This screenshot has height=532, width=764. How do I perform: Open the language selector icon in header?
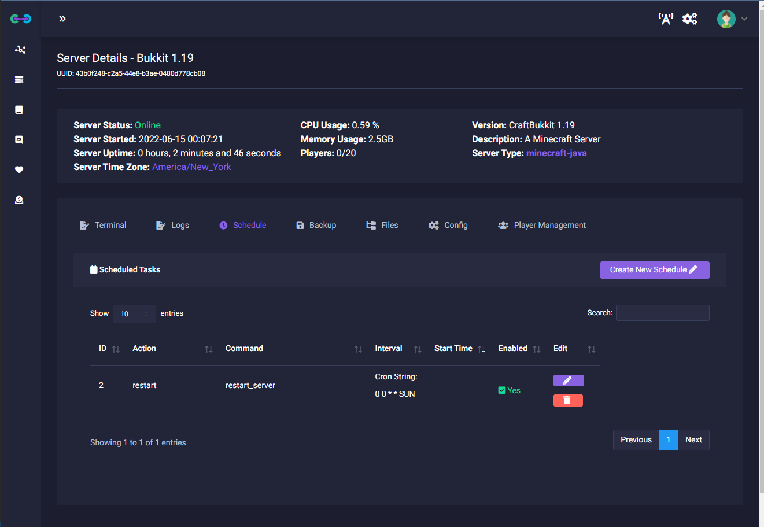point(666,19)
